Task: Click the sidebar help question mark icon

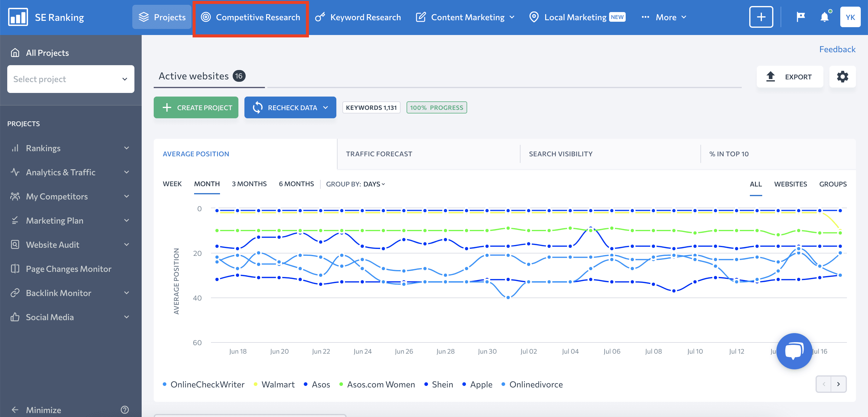Action: [125, 409]
